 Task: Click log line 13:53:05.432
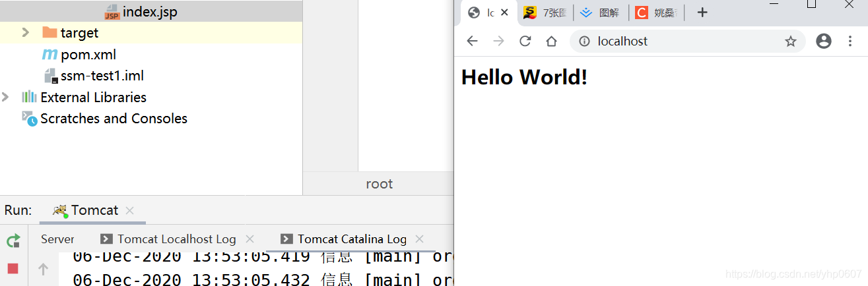coord(263,279)
